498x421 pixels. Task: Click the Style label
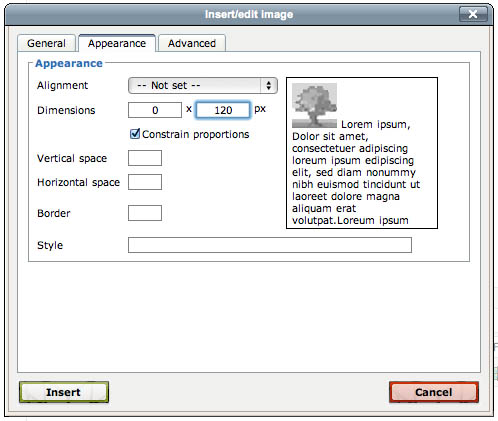(50, 245)
